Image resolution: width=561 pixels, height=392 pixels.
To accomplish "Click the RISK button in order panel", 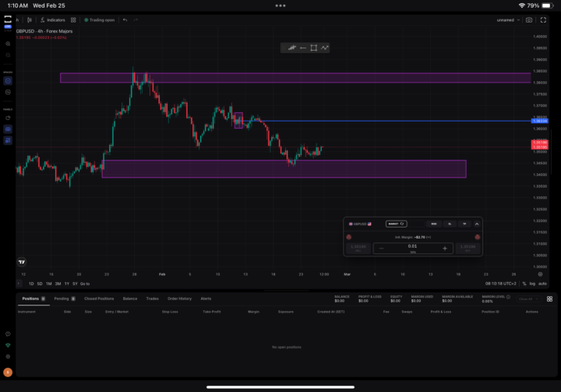I will coord(434,224).
